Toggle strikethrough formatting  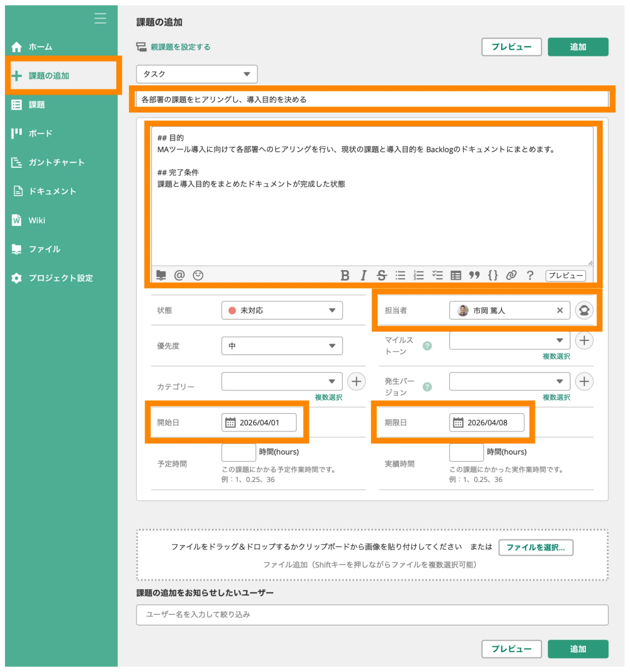pyautogui.click(x=382, y=276)
